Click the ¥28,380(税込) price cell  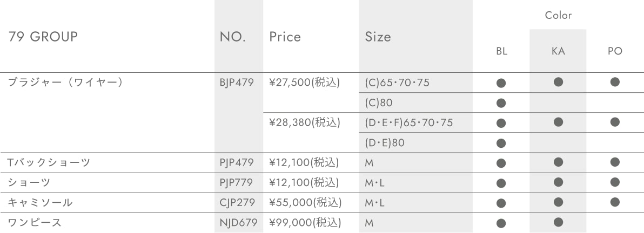point(305,122)
